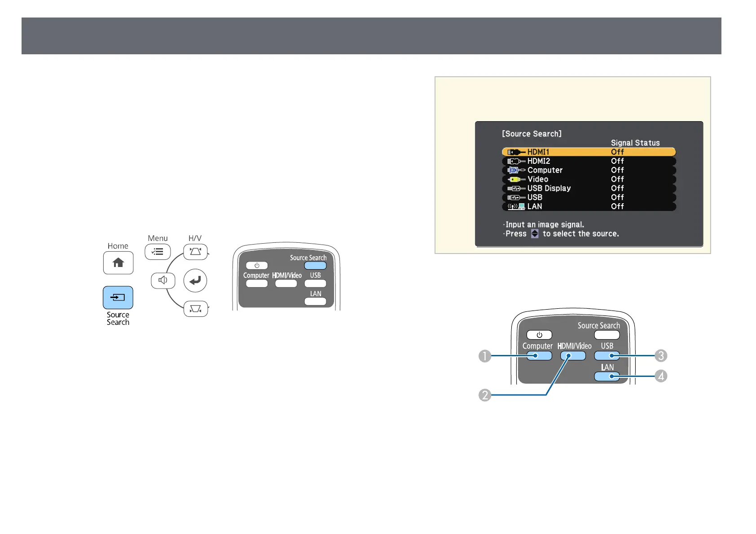This screenshot has height=534, width=756.
Task: Click the blue Source Search control panel button
Action: tap(118, 298)
